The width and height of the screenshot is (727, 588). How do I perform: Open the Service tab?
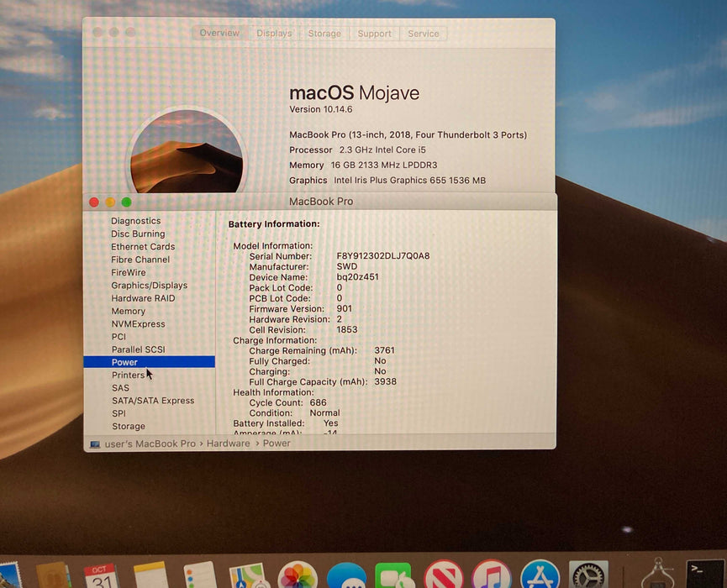click(x=423, y=34)
